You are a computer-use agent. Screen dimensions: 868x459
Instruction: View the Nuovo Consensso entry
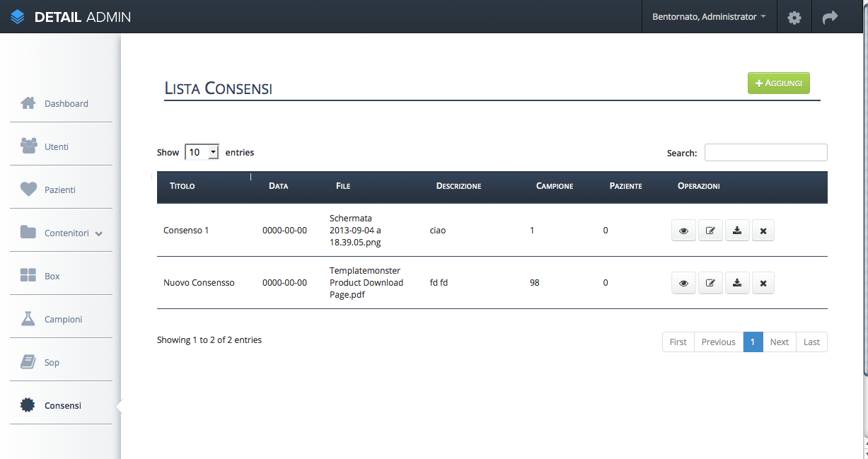click(683, 283)
